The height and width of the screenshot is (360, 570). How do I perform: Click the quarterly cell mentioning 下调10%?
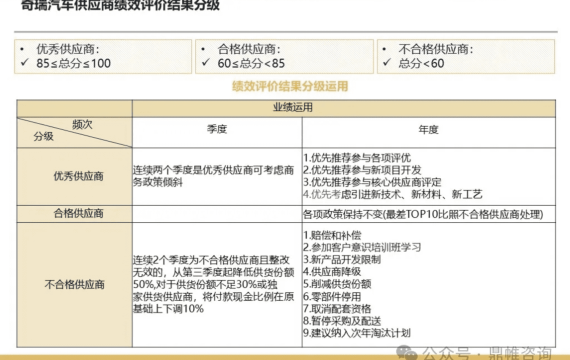click(x=217, y=285)
